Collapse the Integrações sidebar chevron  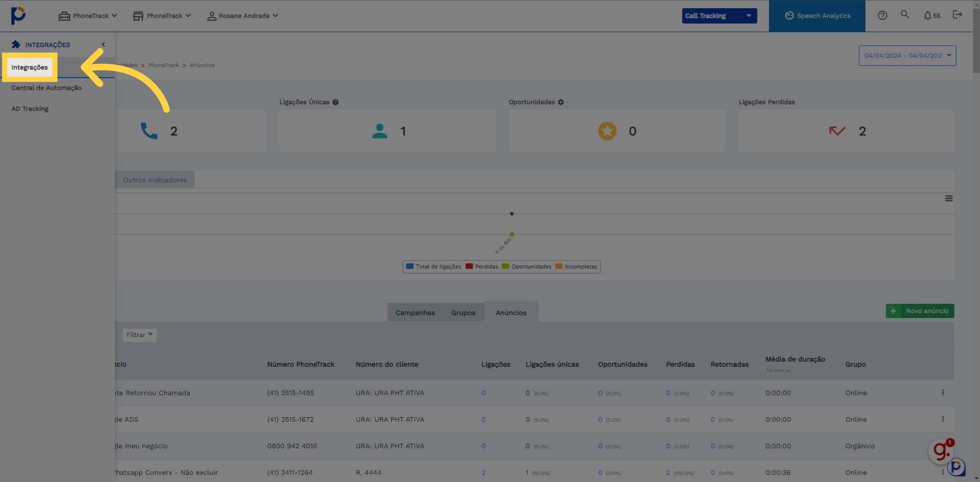[x=104, y=44]
